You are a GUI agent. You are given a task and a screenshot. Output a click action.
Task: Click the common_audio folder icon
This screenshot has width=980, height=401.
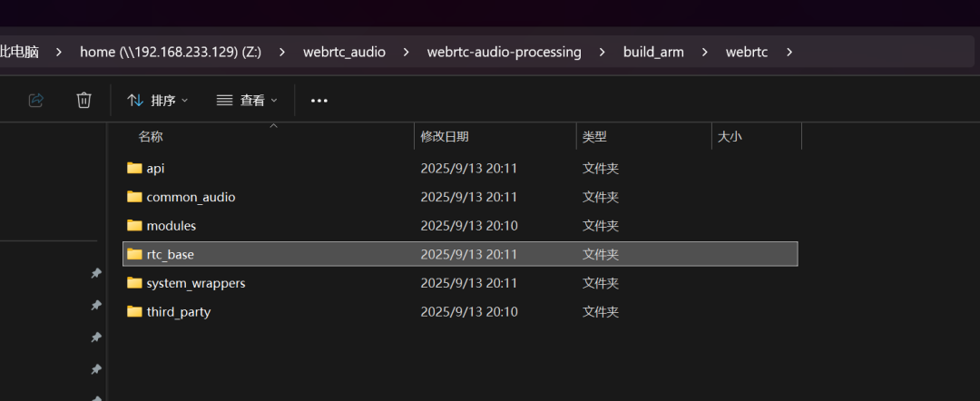point(134,197)
